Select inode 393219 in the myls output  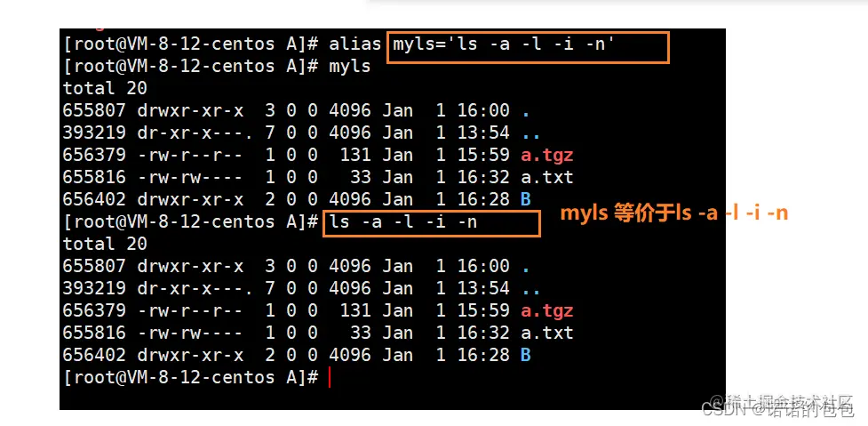tap(94, 133)
